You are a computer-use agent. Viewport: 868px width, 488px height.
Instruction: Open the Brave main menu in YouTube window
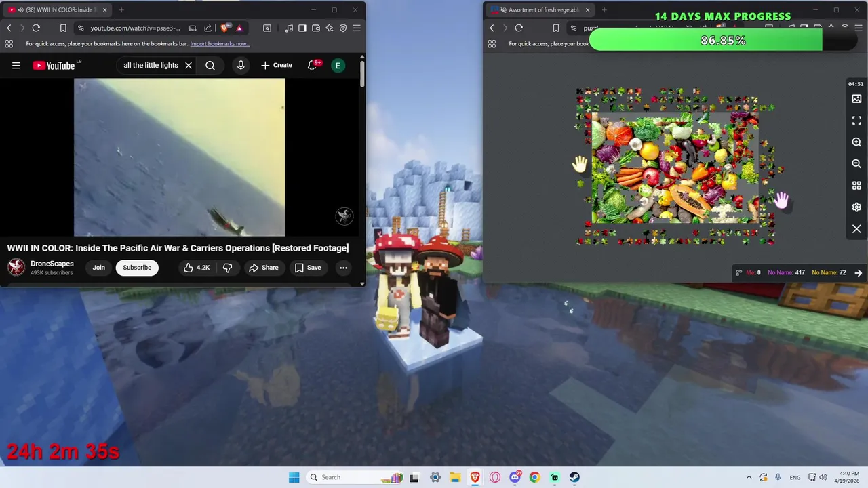[357, 28]
